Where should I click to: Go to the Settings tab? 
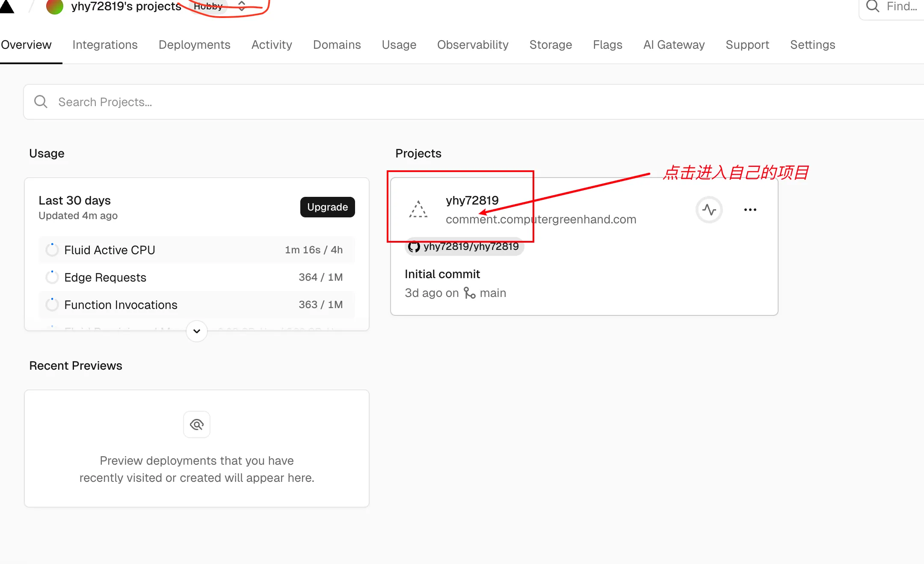point(812,45)
